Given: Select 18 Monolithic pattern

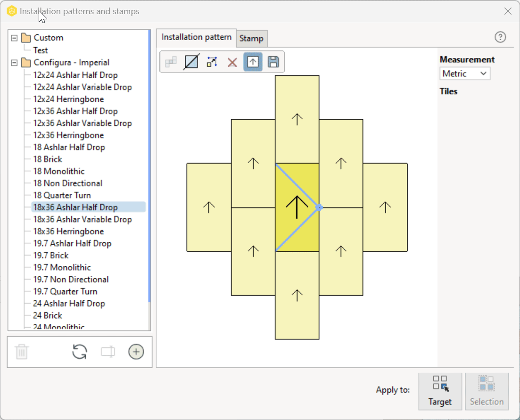Looking at the screenshot, I should coord(59,171).
